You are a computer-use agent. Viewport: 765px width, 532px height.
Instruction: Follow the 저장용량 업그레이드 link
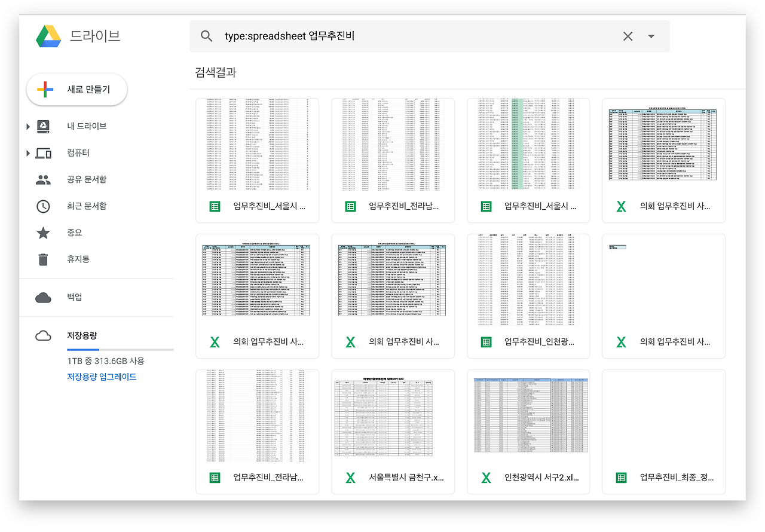(x=102, y=377)
